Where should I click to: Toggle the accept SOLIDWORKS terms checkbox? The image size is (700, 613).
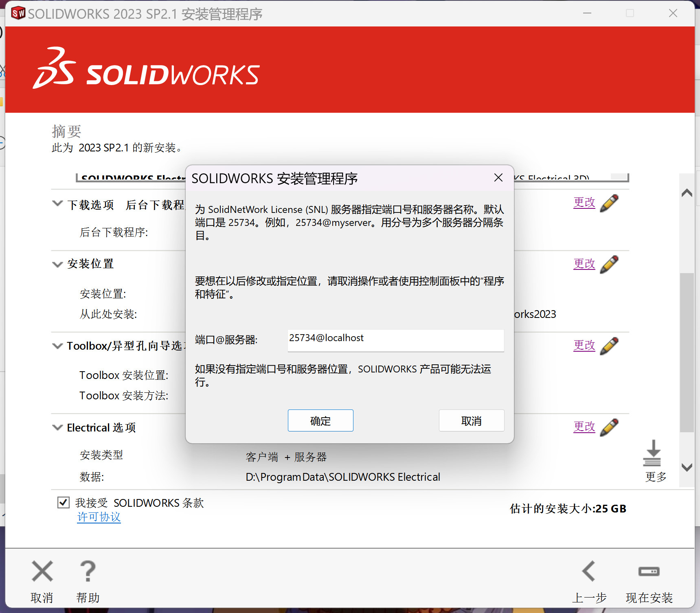[64, 503]
